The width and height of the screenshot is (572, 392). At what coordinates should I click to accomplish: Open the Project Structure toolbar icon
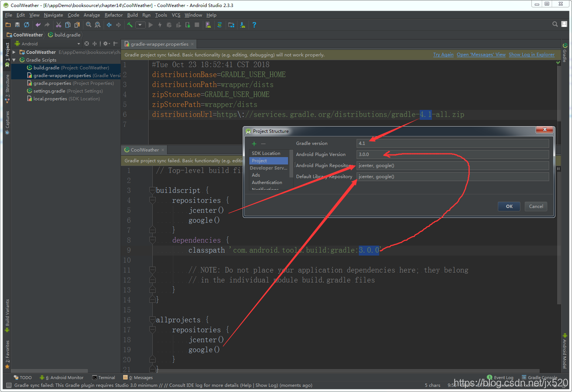coord(231,25)
